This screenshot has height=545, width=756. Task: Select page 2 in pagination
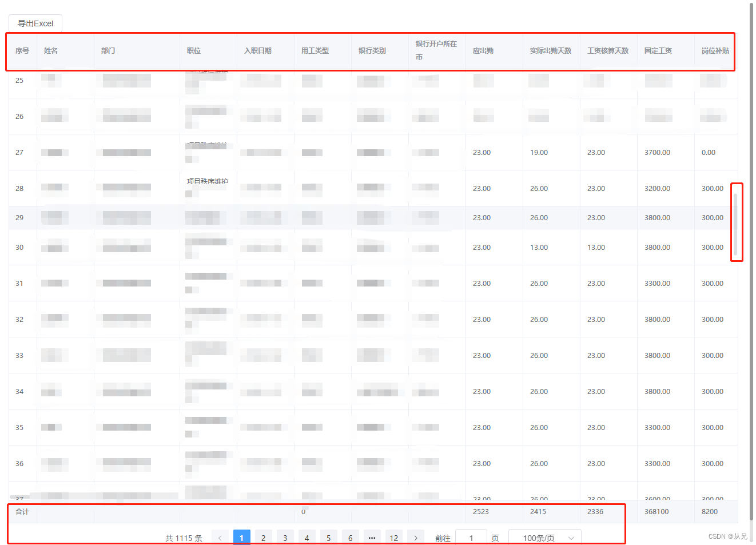click(264, 538)
